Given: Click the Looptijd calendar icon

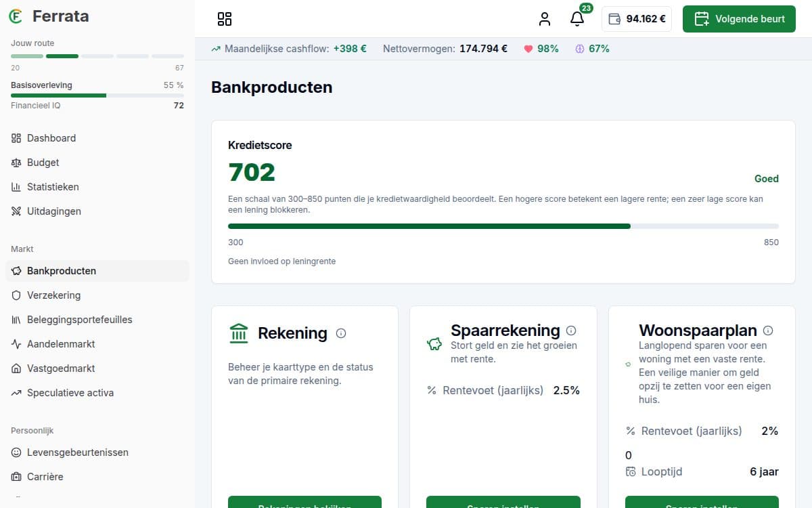Looking at the screenshot, I should (631, 472).
